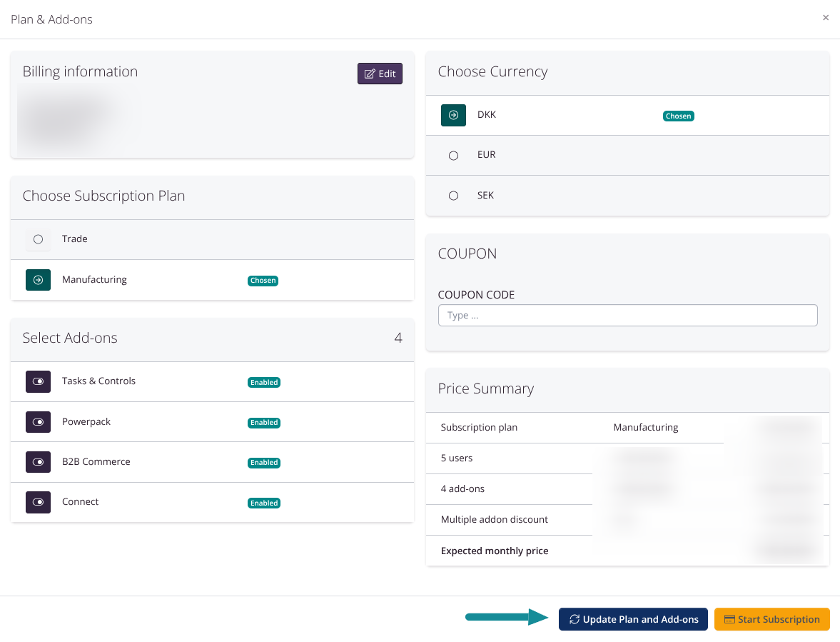Viewport: 840px width, 642px height.
Task: Click the Start Subscription button
Action: pyautogui.click(x=771, y=619)
